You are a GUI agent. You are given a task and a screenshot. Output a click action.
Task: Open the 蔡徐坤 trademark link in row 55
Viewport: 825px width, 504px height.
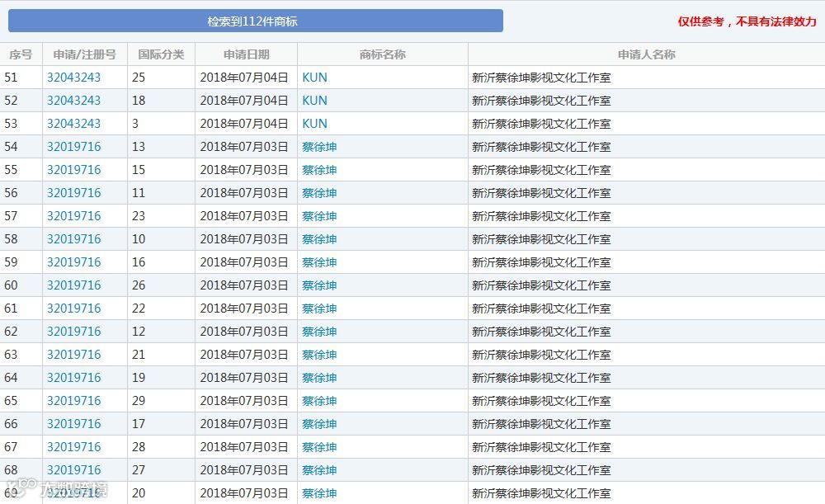point(319,170)
